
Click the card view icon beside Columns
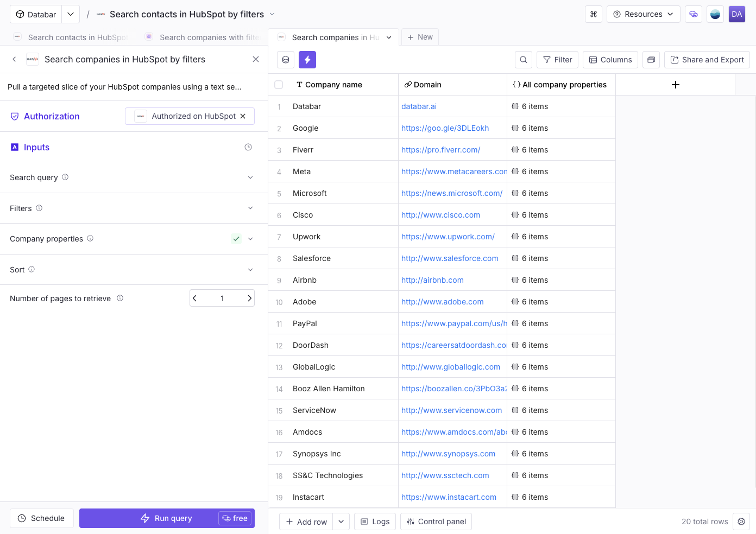pos(651,60)
